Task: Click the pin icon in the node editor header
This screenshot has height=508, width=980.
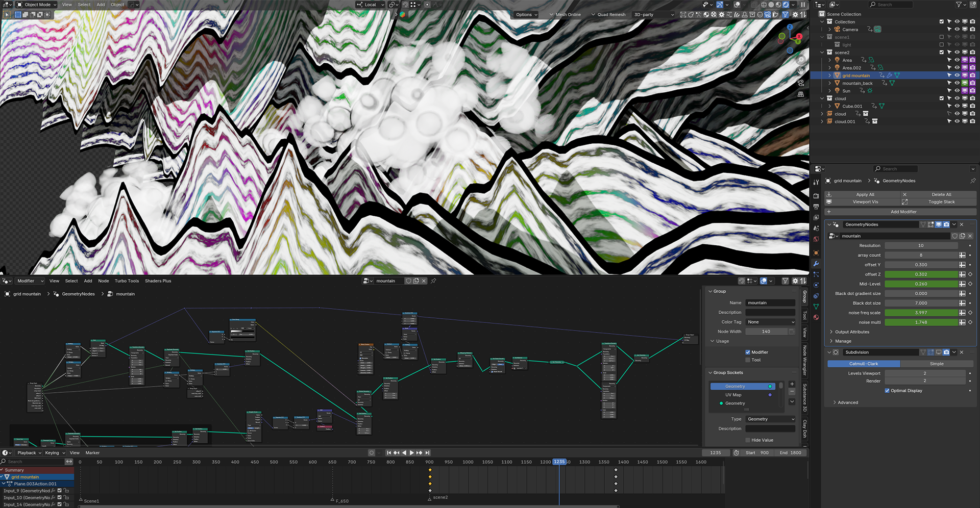Action: (433, 281)
